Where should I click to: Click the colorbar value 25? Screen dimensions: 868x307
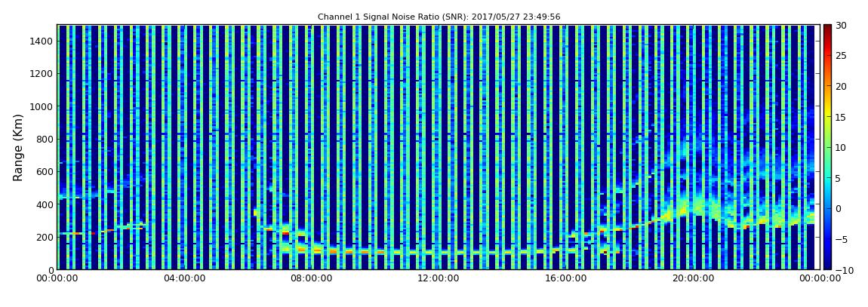842,55
